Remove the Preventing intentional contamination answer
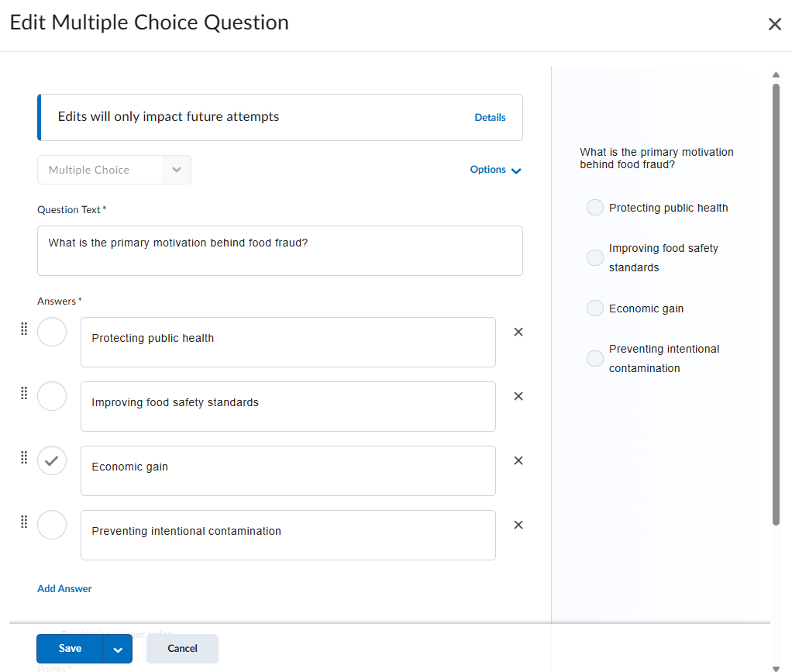Screen dimensions: 792x672 (518, 525)
